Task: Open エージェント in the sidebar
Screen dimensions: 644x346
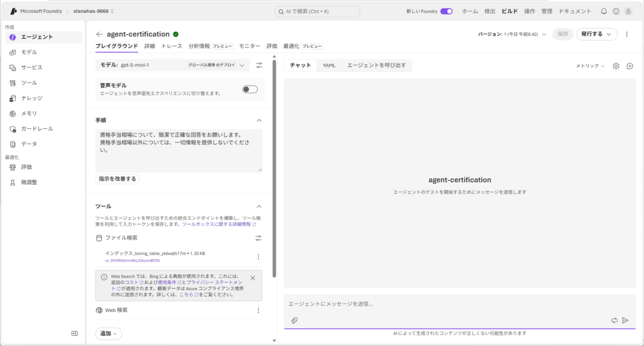Action: (44, 37)
